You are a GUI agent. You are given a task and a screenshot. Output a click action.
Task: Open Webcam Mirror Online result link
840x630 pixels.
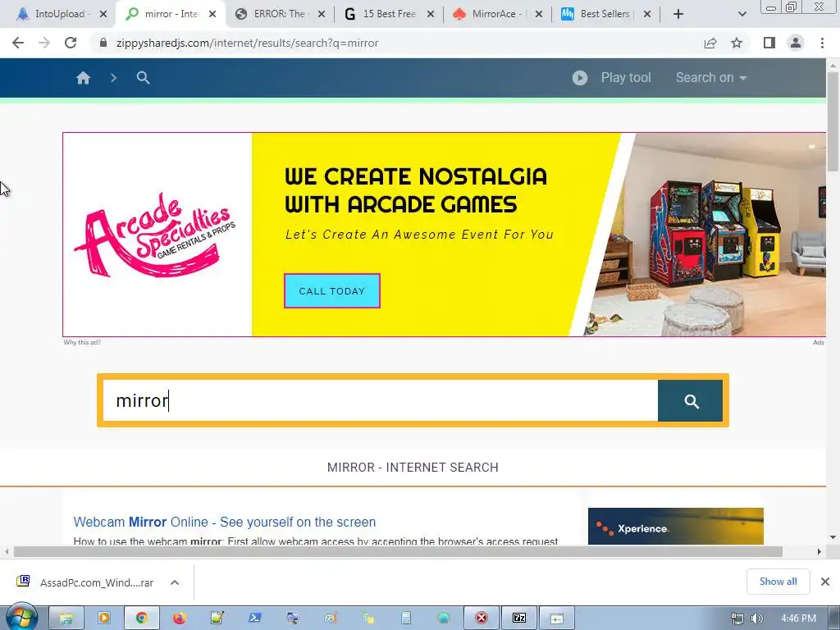pos(225,522)
